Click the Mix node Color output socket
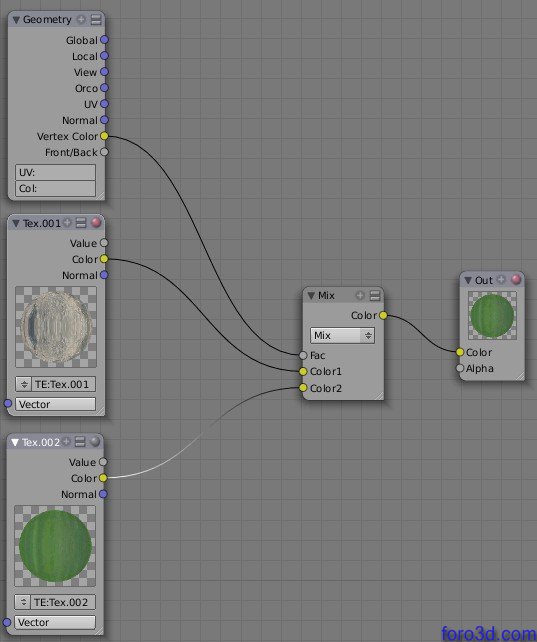 383,315
